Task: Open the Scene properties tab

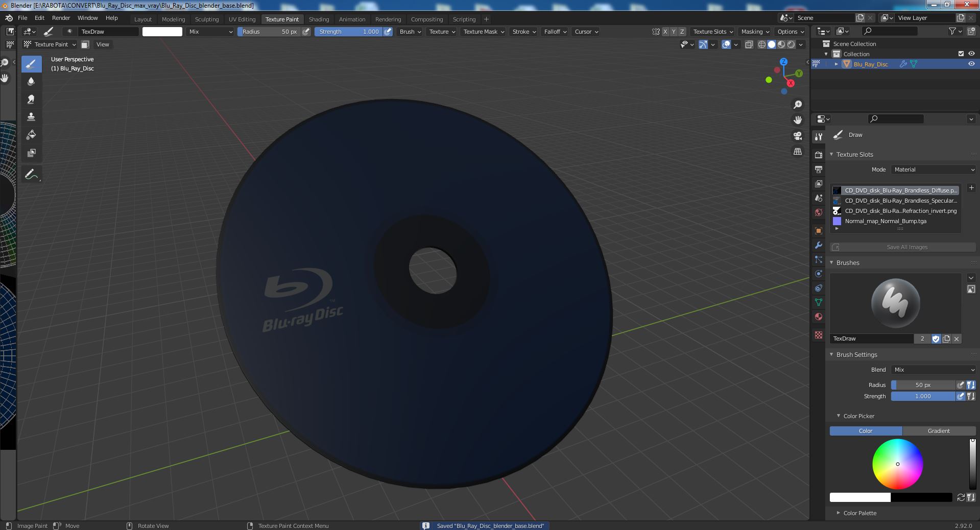Action: (x=819, y=198)
